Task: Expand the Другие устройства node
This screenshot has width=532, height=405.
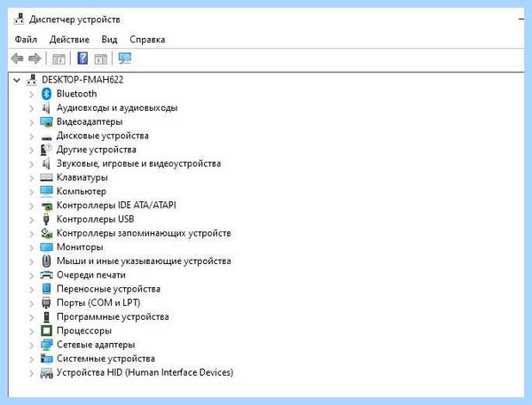Action: (x=32, y=150)
